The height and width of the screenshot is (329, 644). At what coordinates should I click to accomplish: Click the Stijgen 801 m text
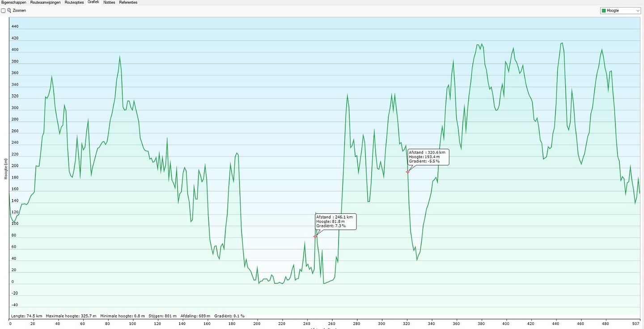click(163, 316)
